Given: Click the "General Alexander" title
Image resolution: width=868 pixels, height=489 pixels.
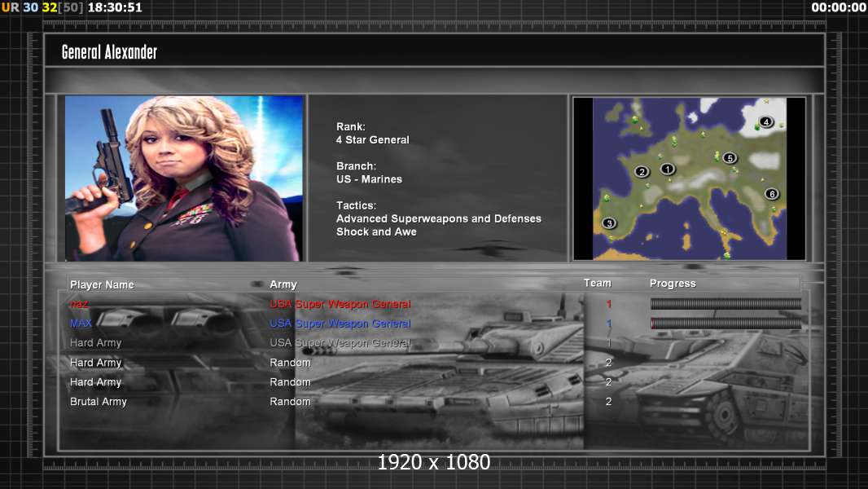Looking at the screenshot, I should click(109, 52).
